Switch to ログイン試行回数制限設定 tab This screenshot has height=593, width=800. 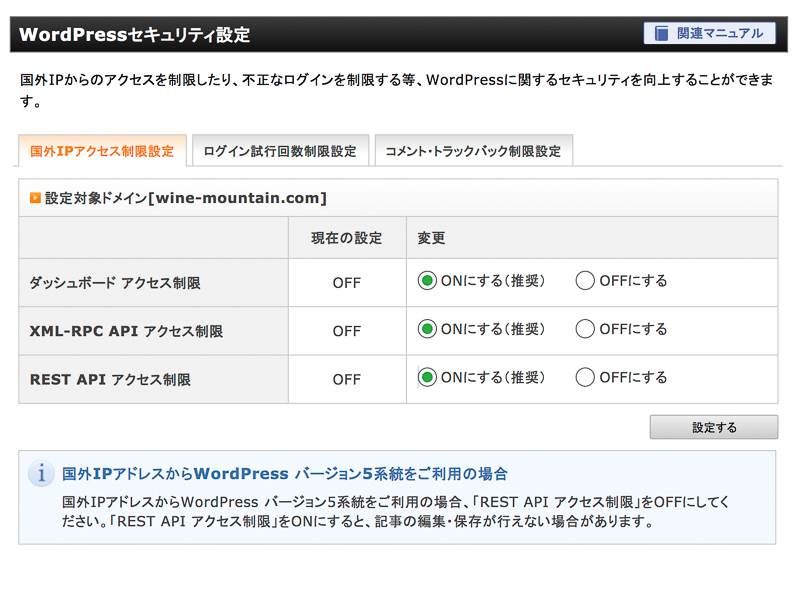pos(280,151)
